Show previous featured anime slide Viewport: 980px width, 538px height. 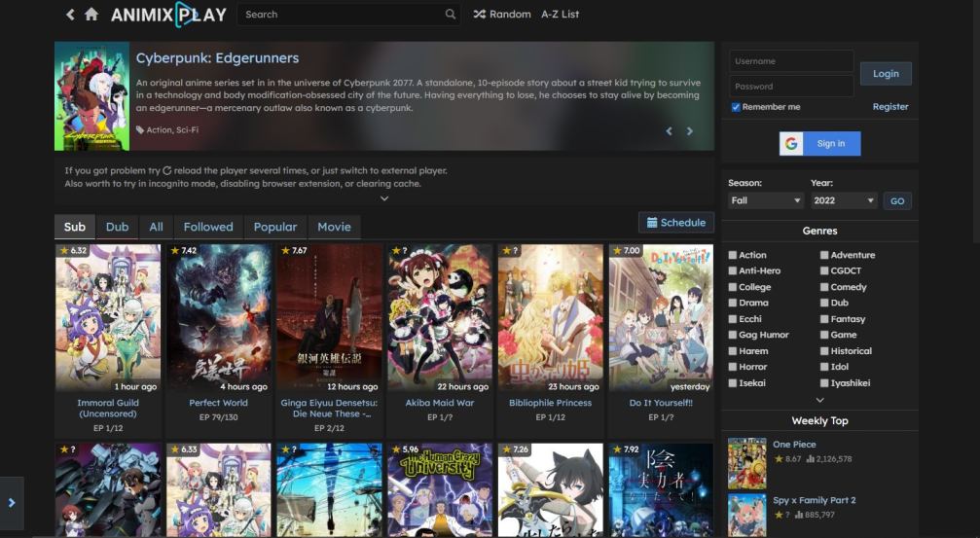point(669,131)
